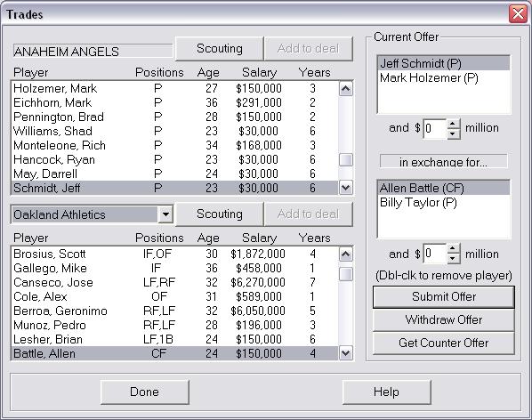Click the Angels list scrollbar thumb
This screenshot has width=532, height=420.
pos(346,160)
